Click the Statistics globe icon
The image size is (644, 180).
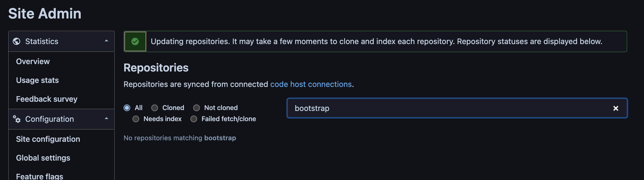17,41
